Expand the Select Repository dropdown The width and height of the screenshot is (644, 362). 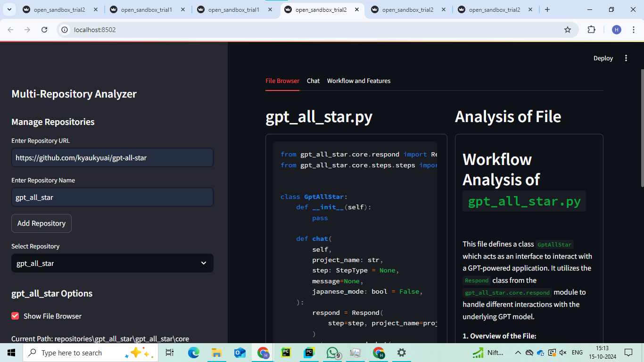(x=112, y=263)
